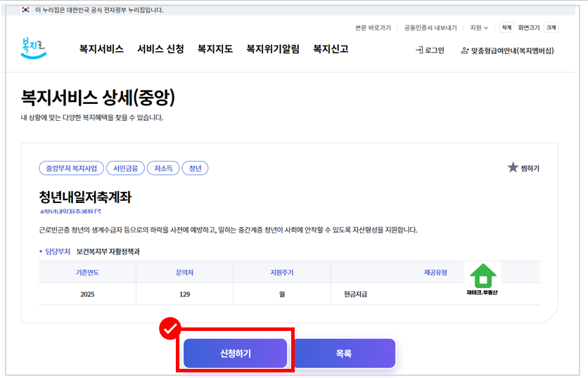Click the star 찜하기 favorite icon
588x378 pixels.
point(513,167)
